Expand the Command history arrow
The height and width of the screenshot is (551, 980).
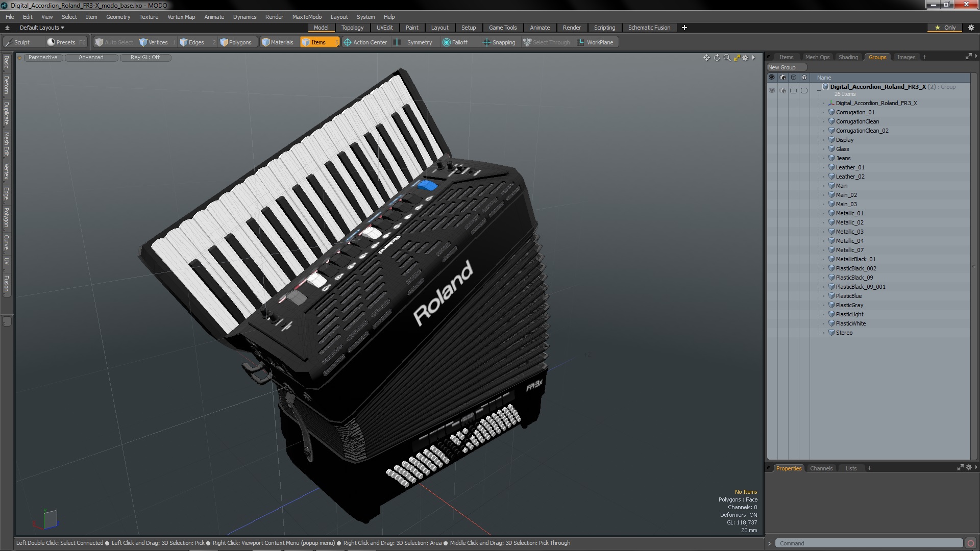[x=770, y=543]
